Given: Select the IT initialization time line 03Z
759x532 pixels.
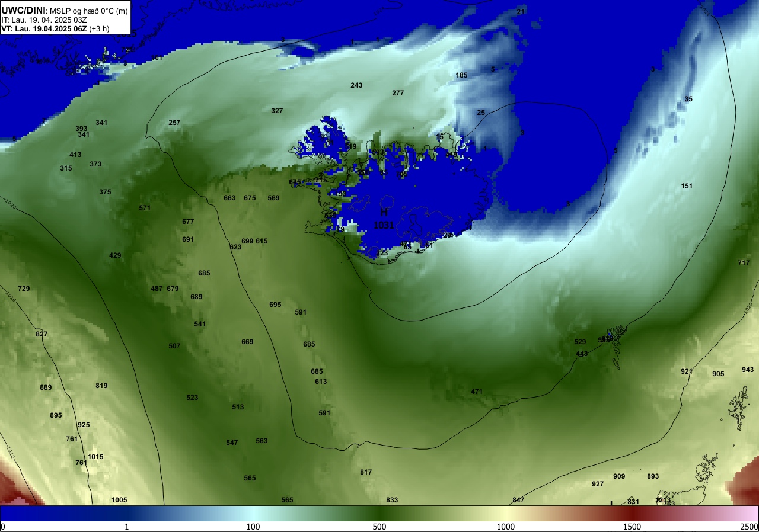Looking at the screenshot, I should tap(44, 20).
